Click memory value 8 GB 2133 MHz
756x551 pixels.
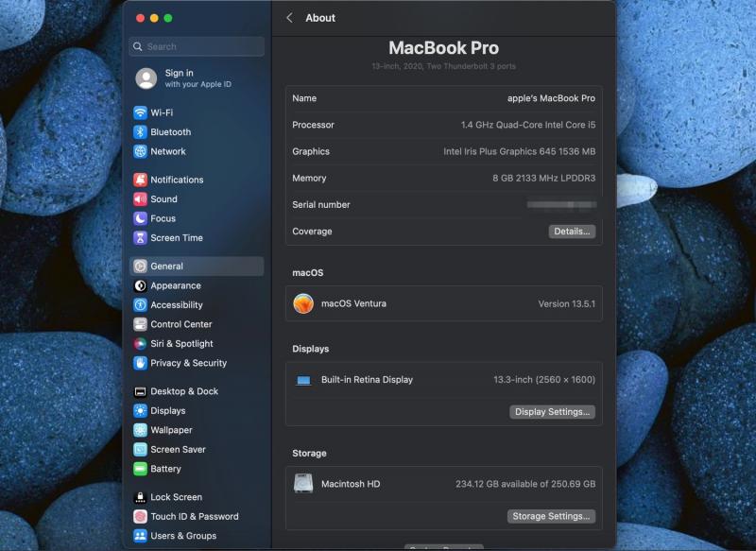click(544, 178)
